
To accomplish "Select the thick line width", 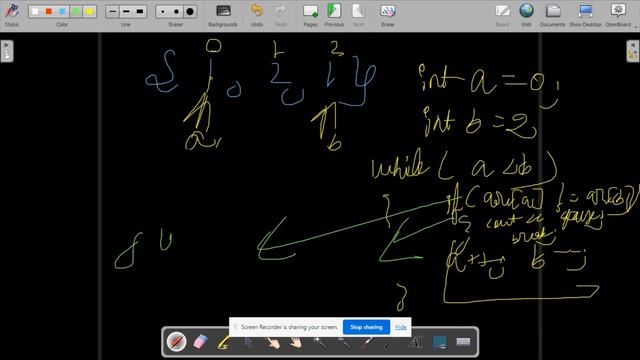I will pos(140,11).
